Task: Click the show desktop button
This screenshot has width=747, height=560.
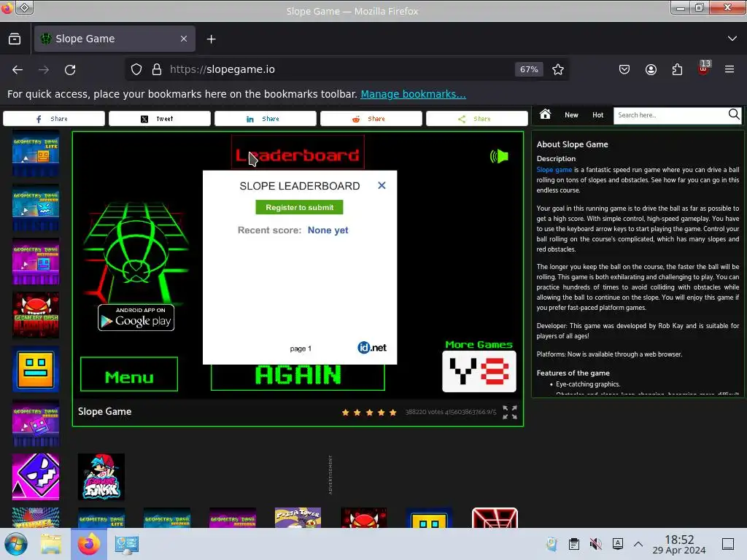Action: (x=728, y=544)
